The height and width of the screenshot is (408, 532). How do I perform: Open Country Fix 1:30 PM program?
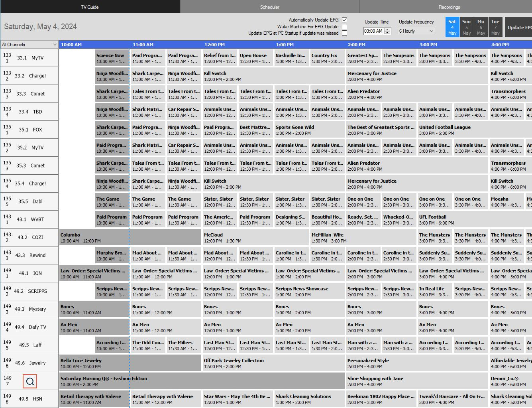tap(327, 58)
